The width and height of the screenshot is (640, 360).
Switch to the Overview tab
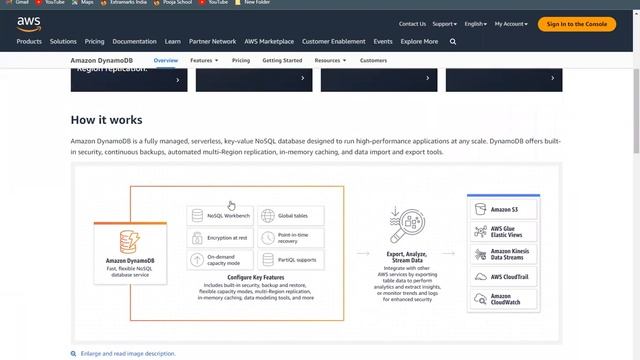pyautogui.click(x=166, y=60)
